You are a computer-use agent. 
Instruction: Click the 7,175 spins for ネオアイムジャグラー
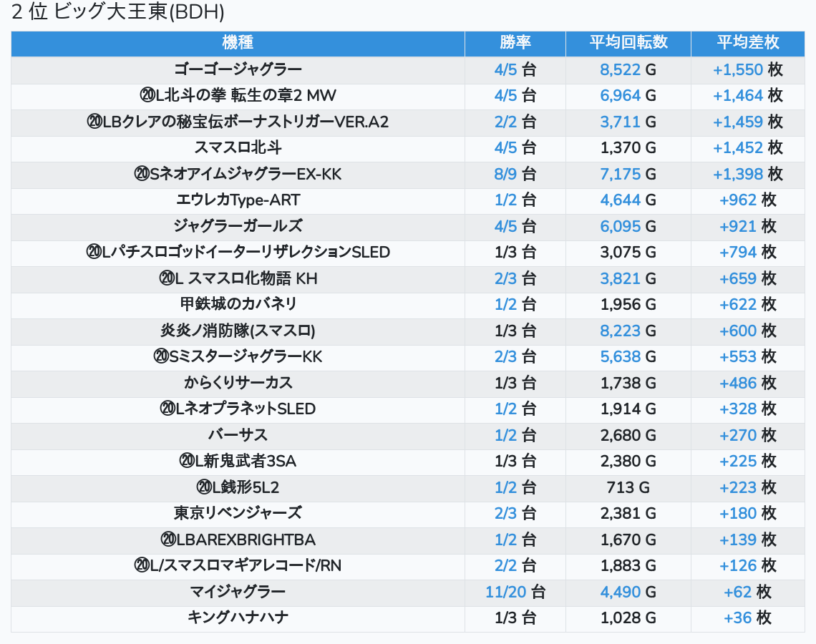pos(620,175)
